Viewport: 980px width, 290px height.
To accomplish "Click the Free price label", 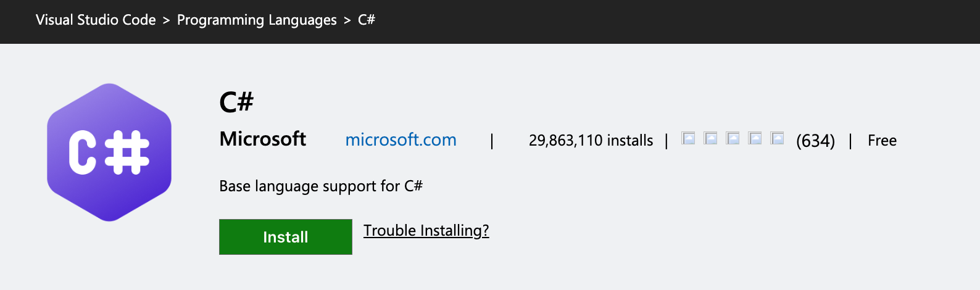I will tap(882, 141).
